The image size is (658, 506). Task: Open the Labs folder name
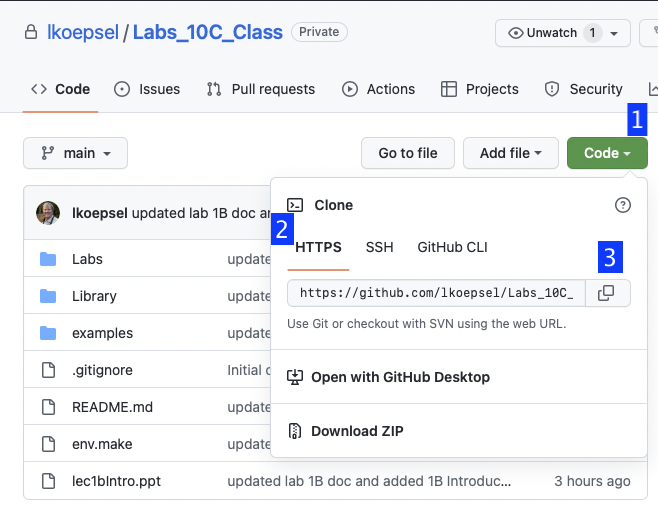(87, 259)
